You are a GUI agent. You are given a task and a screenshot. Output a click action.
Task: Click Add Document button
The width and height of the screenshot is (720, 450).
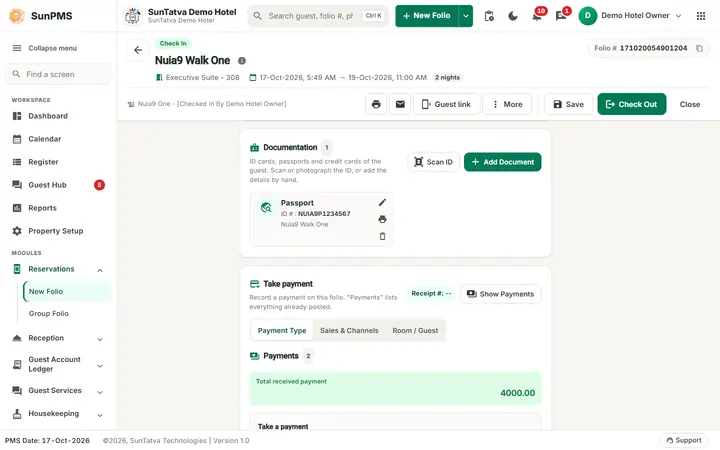point(502,162)
